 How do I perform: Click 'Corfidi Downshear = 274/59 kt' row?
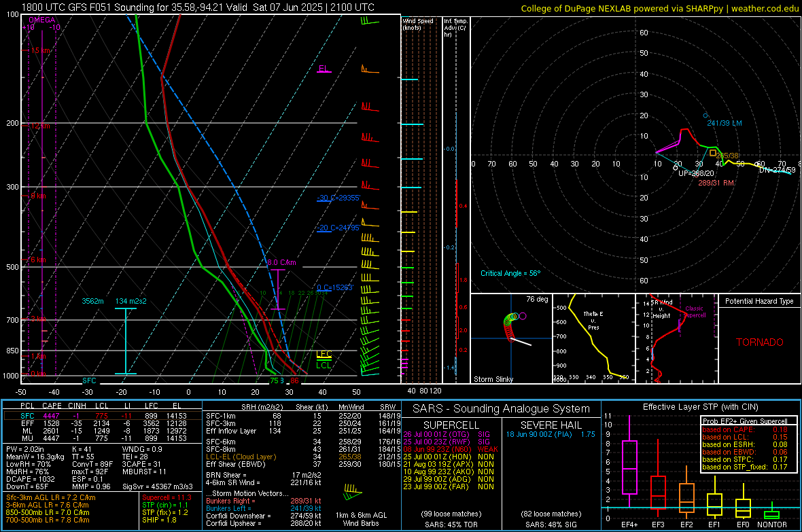264,516
